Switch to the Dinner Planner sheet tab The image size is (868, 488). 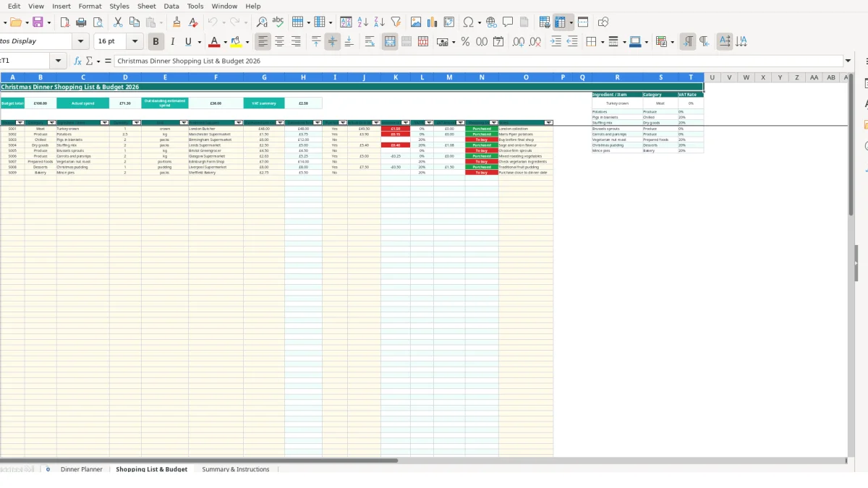[82, 469]
